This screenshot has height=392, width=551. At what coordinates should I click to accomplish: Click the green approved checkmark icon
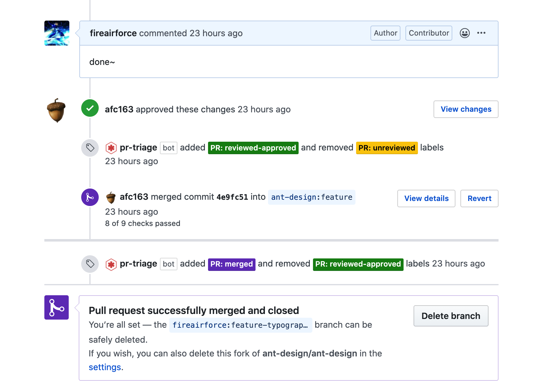(90, 108)
